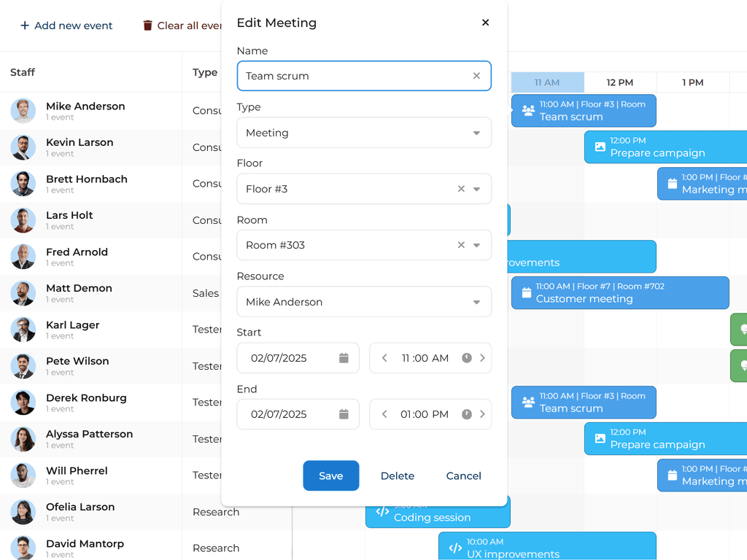Viewport: 747px width, 560px height.
Task: Delete this meeting
Action: coord(397,475)
